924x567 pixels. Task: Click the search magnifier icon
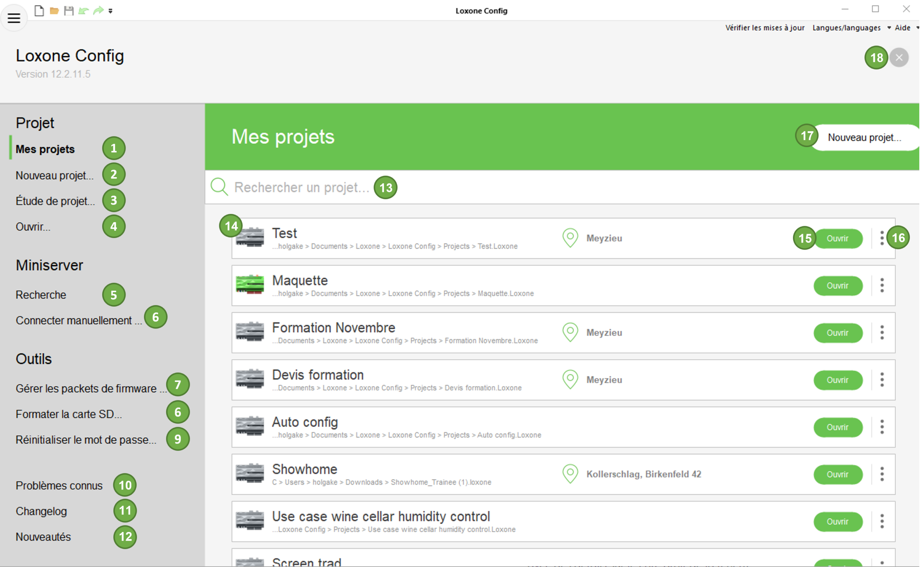coord(219,187)
